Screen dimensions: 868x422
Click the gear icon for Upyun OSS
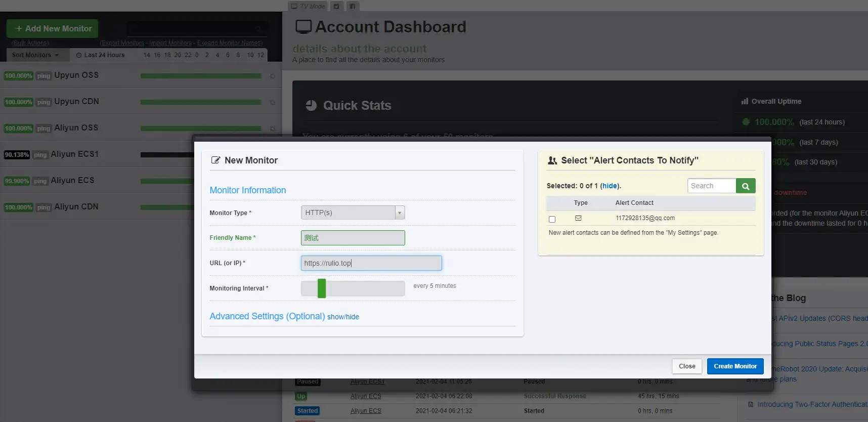[x=273, y=76]
